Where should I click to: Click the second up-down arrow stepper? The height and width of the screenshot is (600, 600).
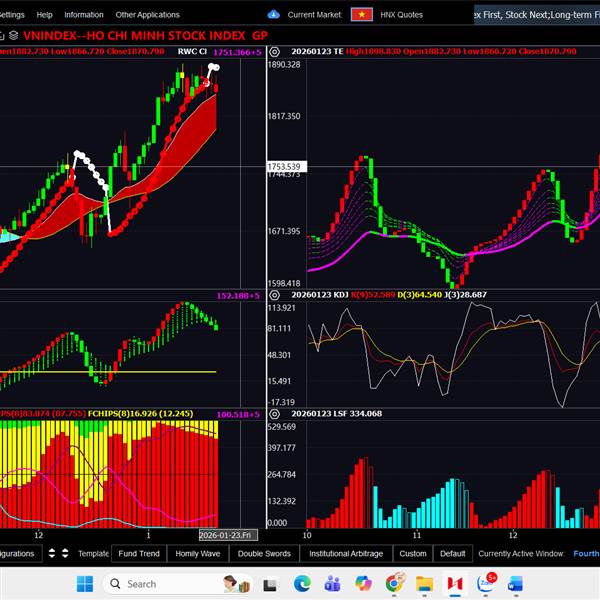64,553
